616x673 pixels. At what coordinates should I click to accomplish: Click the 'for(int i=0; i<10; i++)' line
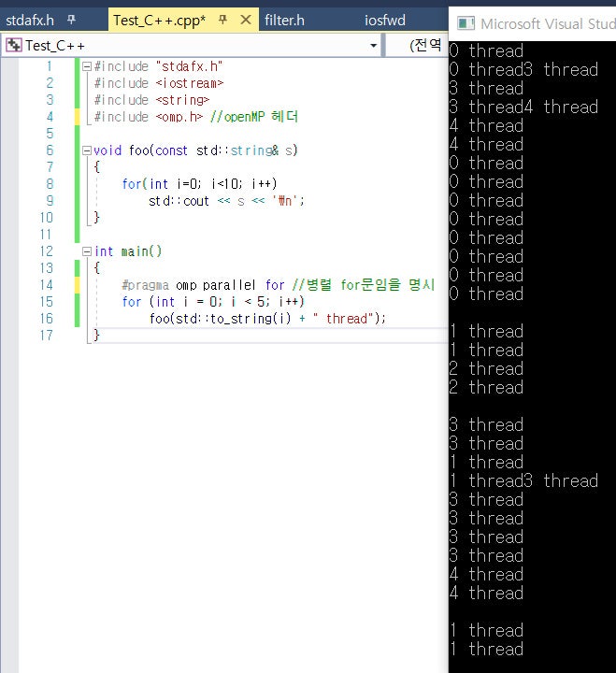click(x=200, y=184)
